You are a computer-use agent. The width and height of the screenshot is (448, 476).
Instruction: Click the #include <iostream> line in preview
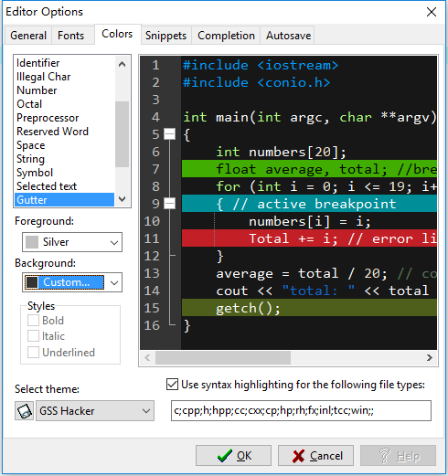pos(261,65)
